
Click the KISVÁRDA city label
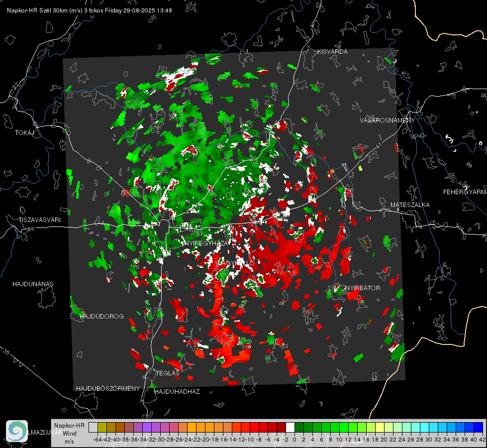(332, 52)
